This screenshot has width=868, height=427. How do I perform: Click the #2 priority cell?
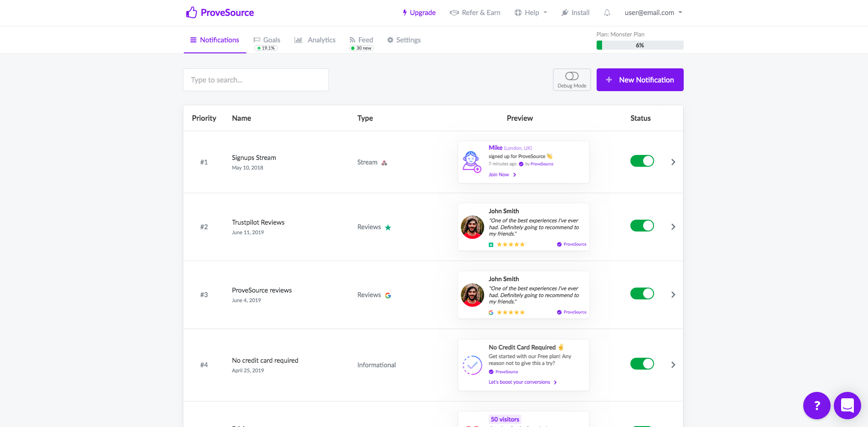(204, 227)
